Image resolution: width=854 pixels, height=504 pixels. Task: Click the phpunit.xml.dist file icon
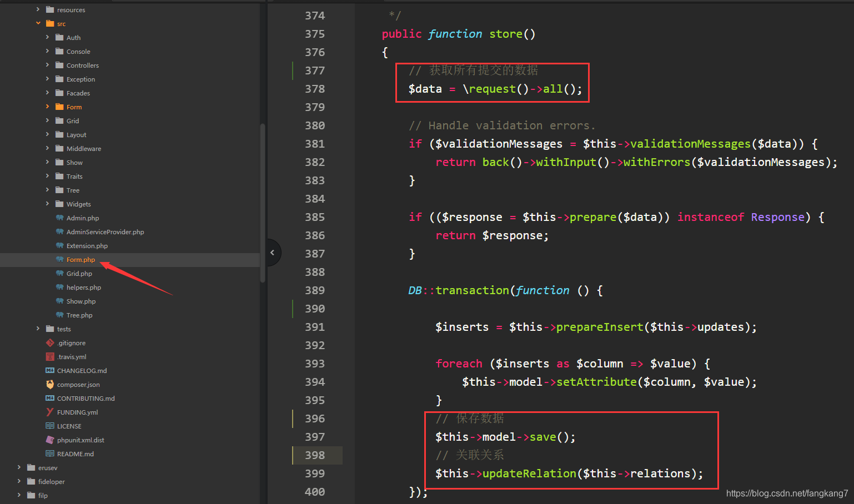[50, 440]
